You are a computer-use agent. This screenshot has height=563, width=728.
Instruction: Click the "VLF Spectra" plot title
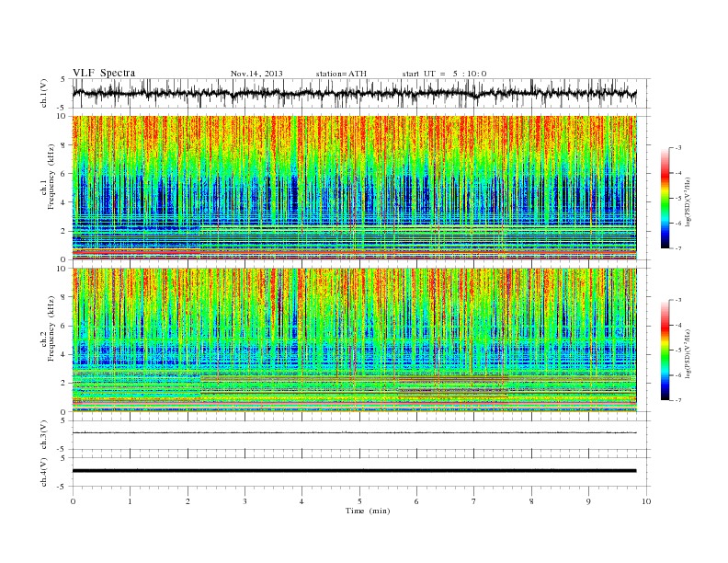(x=104, y=73)
